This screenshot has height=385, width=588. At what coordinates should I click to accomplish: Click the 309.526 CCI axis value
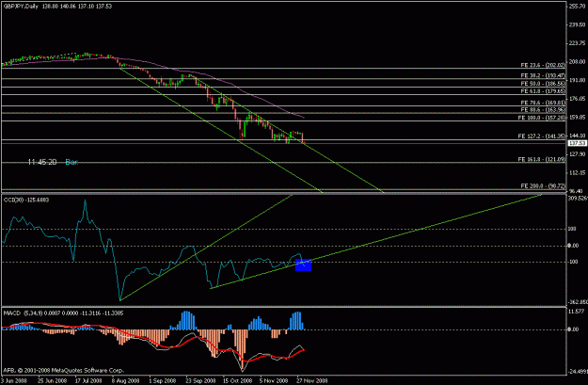click(578, 198)
